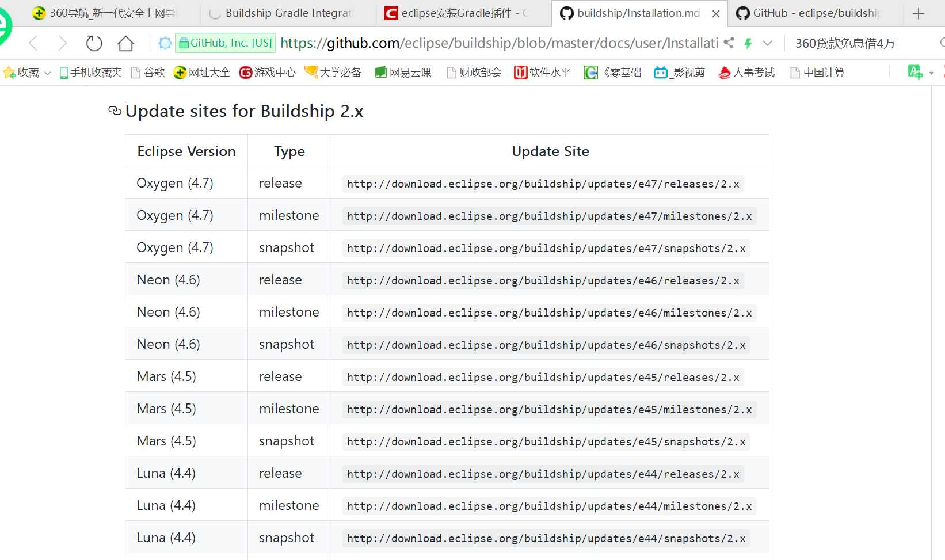Screen dimensions: 945x560
Task: Select the e46 milestones update site URL
Action: [x=549, y=313]
